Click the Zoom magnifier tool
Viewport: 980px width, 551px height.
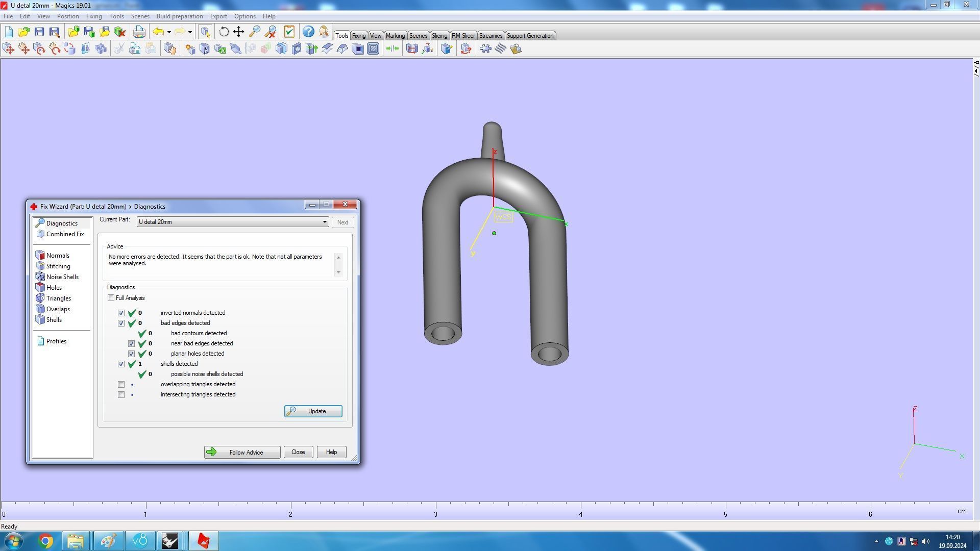click(255, 32)
